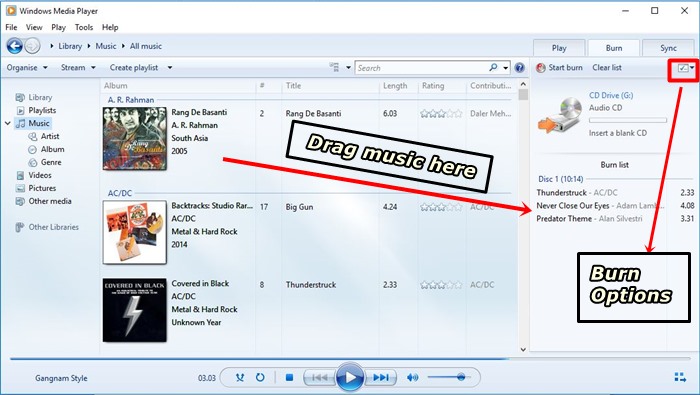Click the breadcrumb arrow before Music
The image size is (700, 395).
click(89, 46)
